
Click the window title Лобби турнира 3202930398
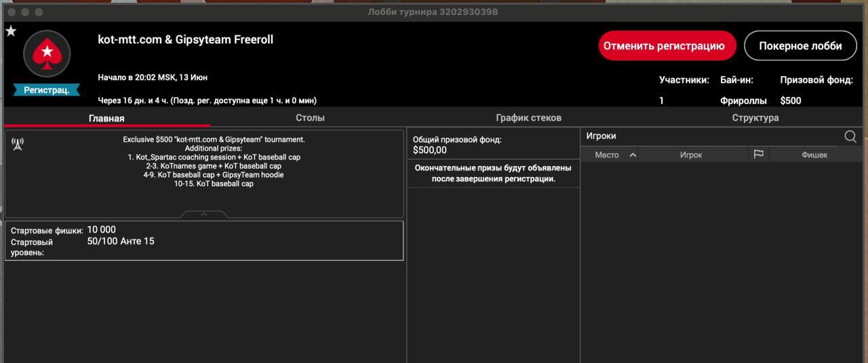tap(433, 12)
